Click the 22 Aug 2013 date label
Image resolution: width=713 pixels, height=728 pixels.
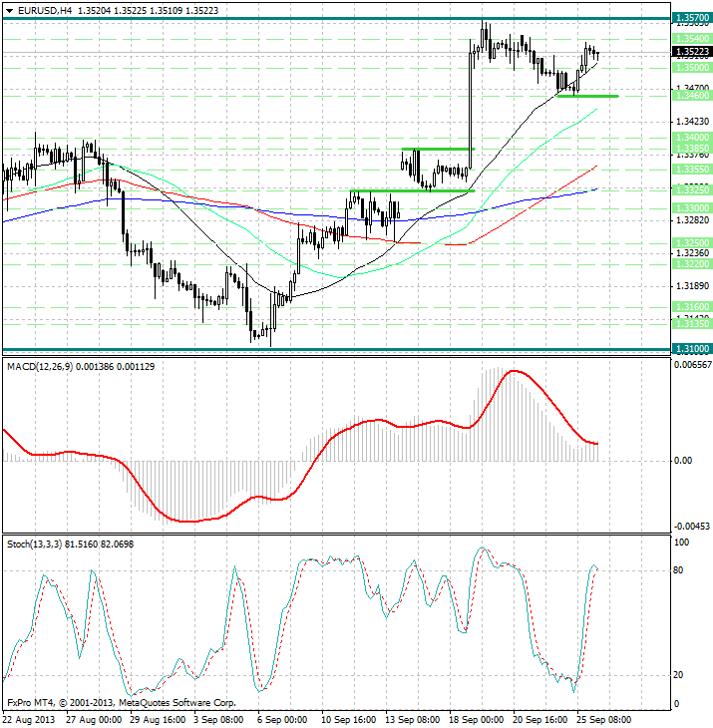point(29,720)
